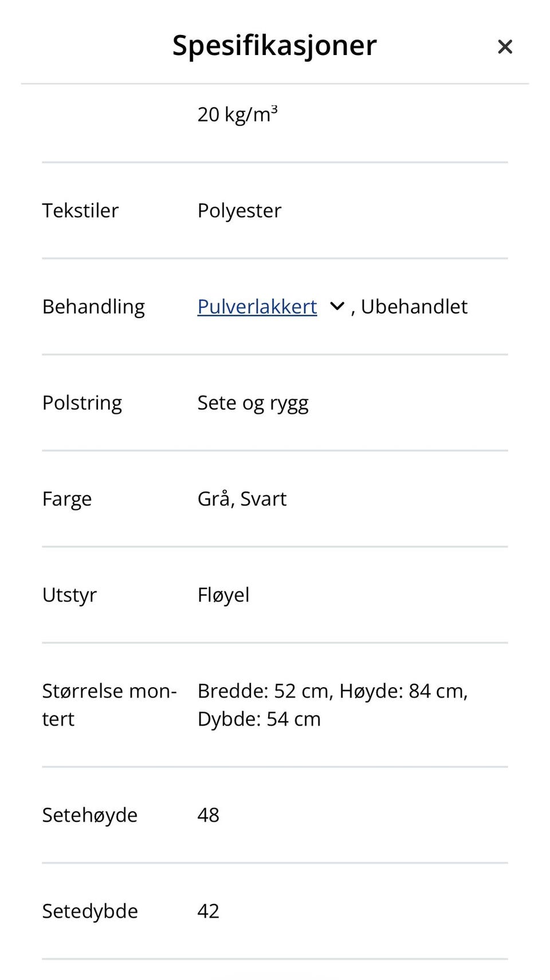
Task: Select the Bredde 52 cm dimension text
Action: coord(261,691)
